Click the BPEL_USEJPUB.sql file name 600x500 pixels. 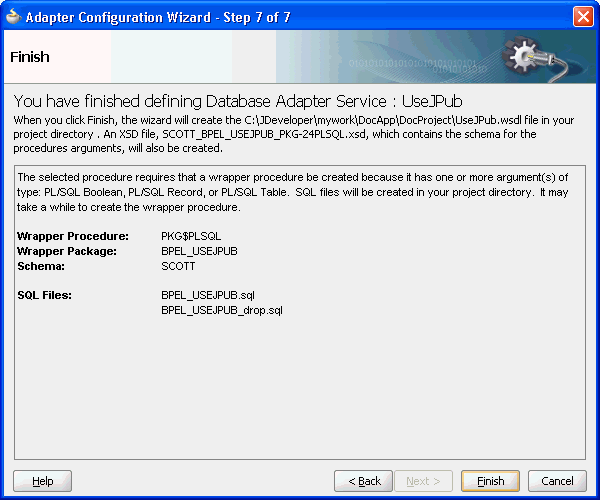tap(208, 295)
